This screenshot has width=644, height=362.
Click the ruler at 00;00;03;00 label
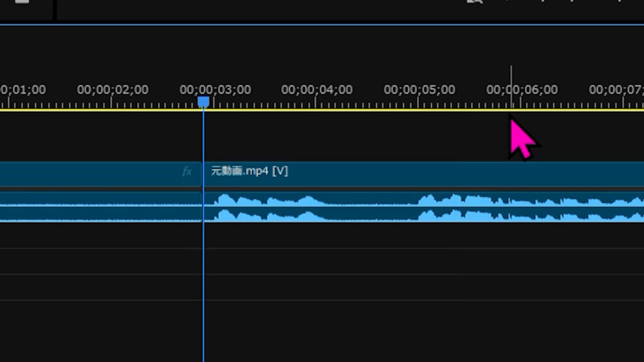(215, 90)
